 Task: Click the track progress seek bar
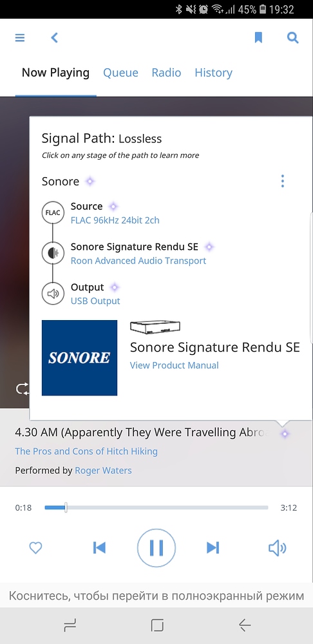[156, 507]
